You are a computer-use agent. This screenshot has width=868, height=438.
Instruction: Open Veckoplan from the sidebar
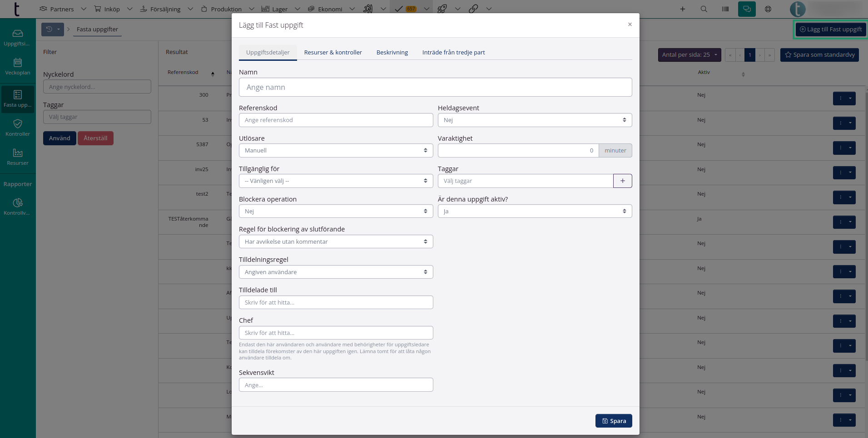pyautogui.click(x=18, y=66)
